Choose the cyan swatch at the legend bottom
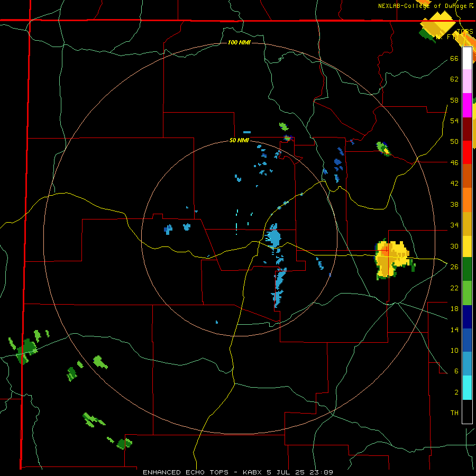The image size is (476, 476). click(x=467, y=388)
